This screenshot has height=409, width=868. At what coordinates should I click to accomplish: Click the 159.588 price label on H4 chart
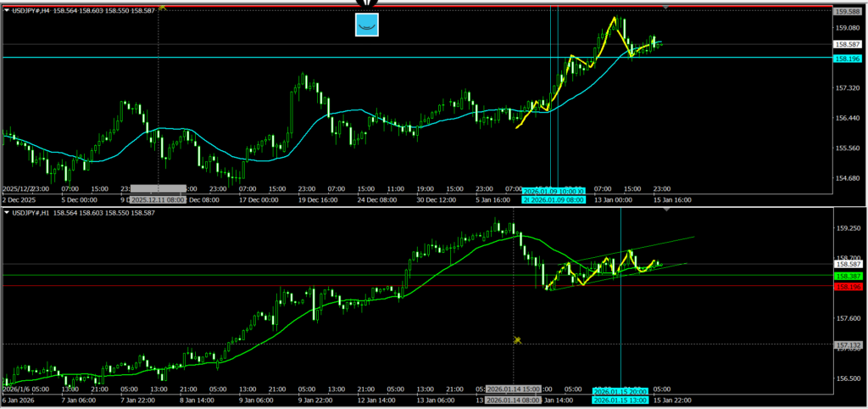[x=849, y=12]
